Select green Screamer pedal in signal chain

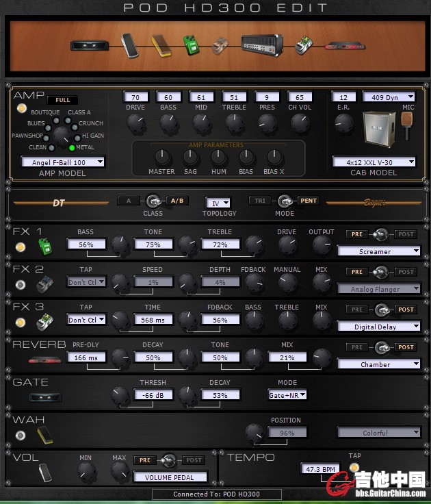[191, 45]
